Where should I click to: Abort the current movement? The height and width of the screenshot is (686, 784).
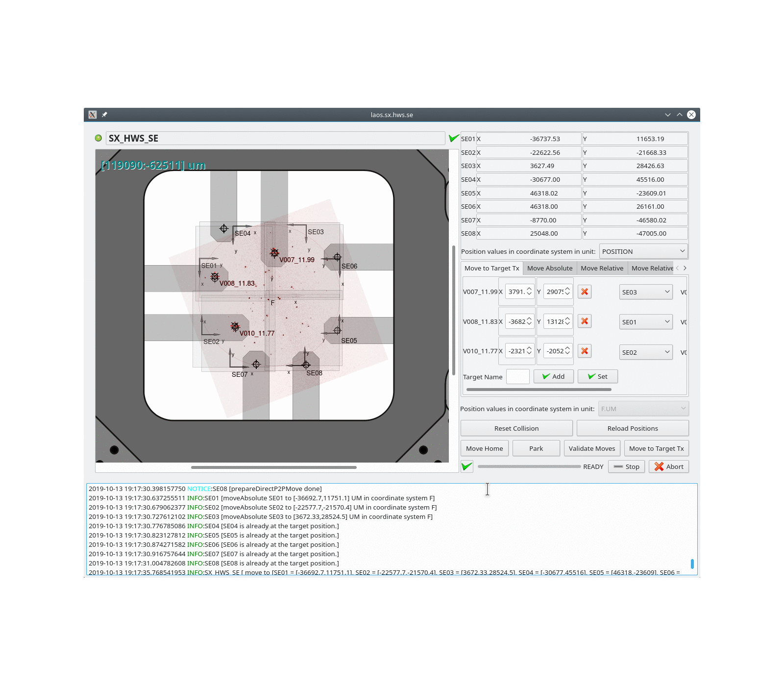pos(668,466)
